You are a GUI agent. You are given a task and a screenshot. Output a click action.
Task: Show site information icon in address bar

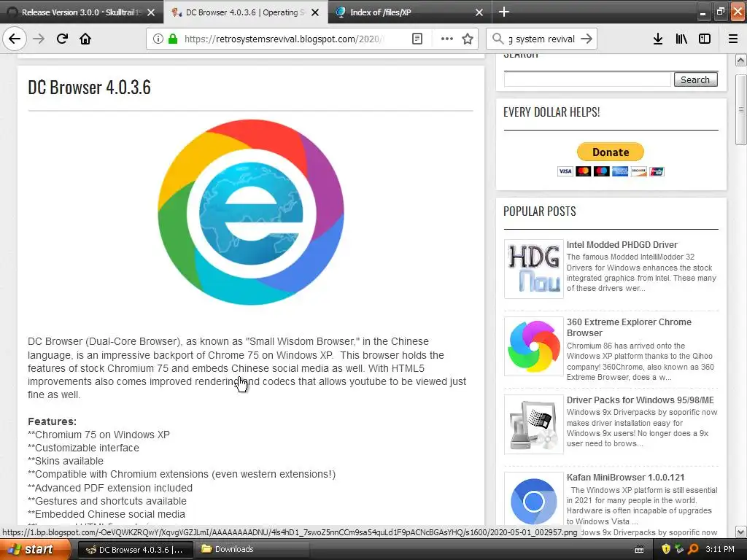[x=158, y=39]
